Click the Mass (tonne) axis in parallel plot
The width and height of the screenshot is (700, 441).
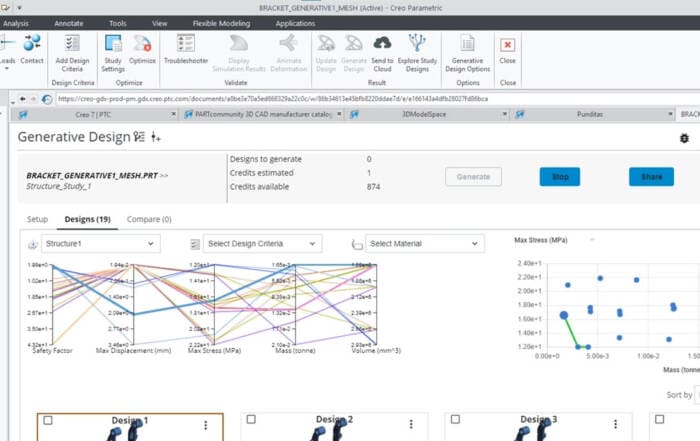[x=295, y=305]
